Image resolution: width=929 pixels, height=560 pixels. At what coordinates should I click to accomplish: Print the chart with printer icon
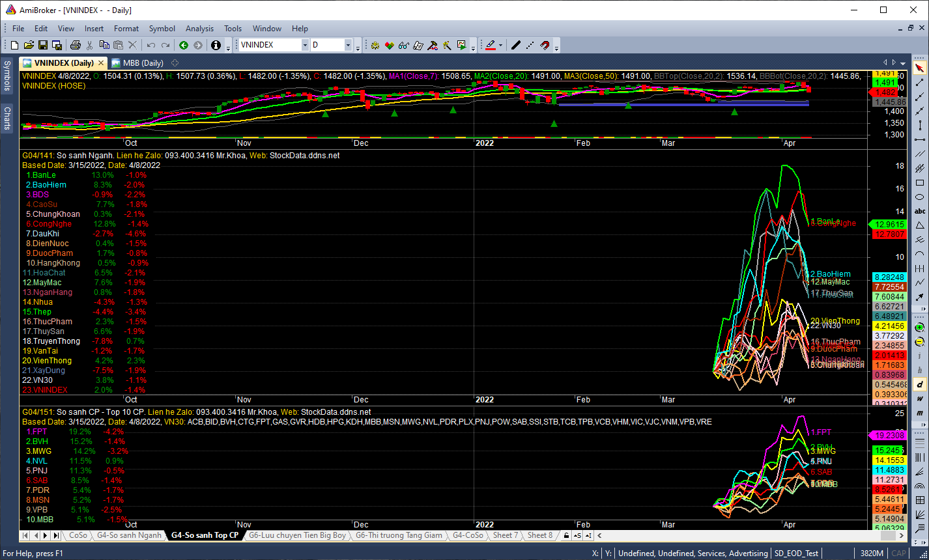click(76, 45)
